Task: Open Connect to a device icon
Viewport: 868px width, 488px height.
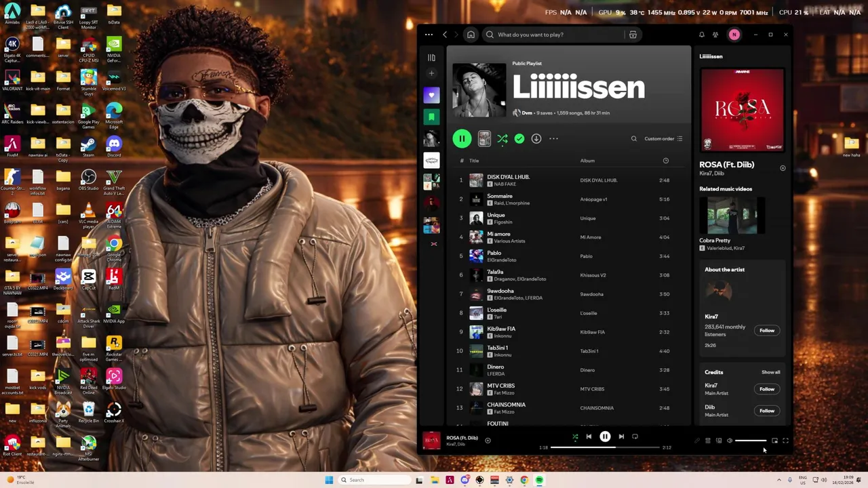Action: (x=719, y=441)
